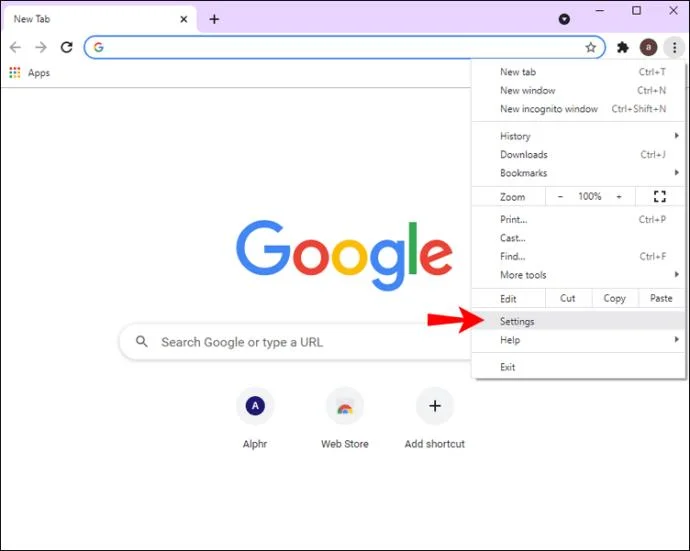Click the address bar input field
Screen dimensions: 690x551
tap(345, 47)
